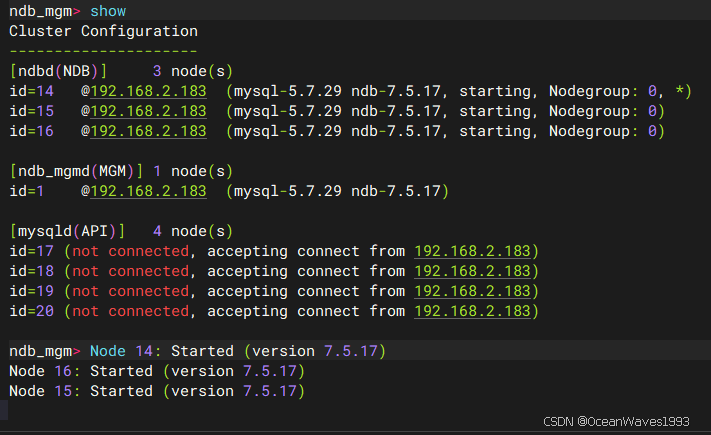Screen dimensions: 711x435
Task: Click the '[mysqld(API)]' section label
Action: [x=67, y=231]
